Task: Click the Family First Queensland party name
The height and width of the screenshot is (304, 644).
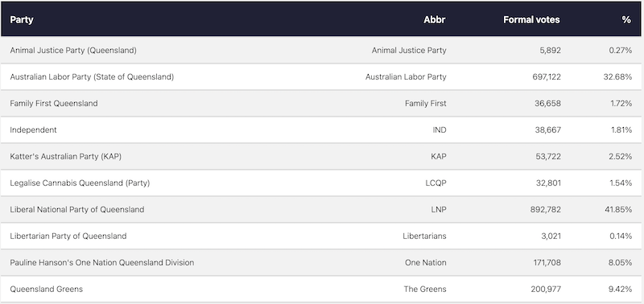Action: [54, 104]
